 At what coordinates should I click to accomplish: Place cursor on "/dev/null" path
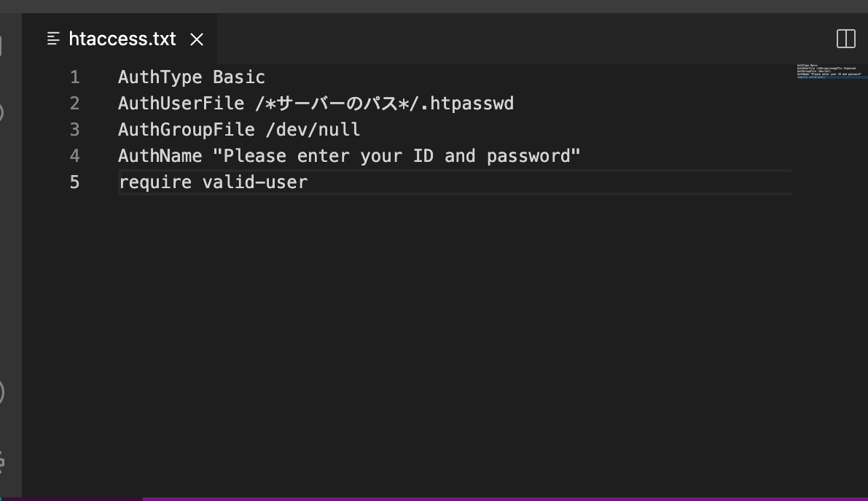tap(313, 130)
